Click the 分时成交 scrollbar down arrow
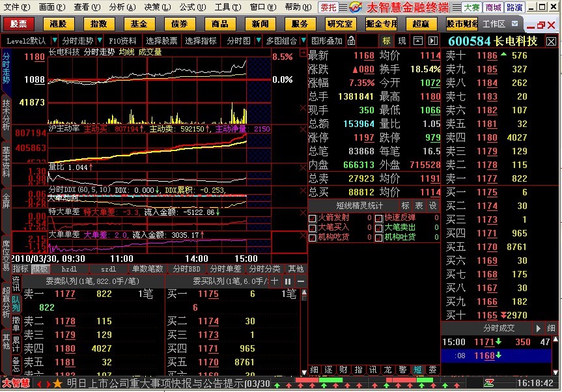The height and width of the screenshot is (392, 562). [x=555, y=372]
